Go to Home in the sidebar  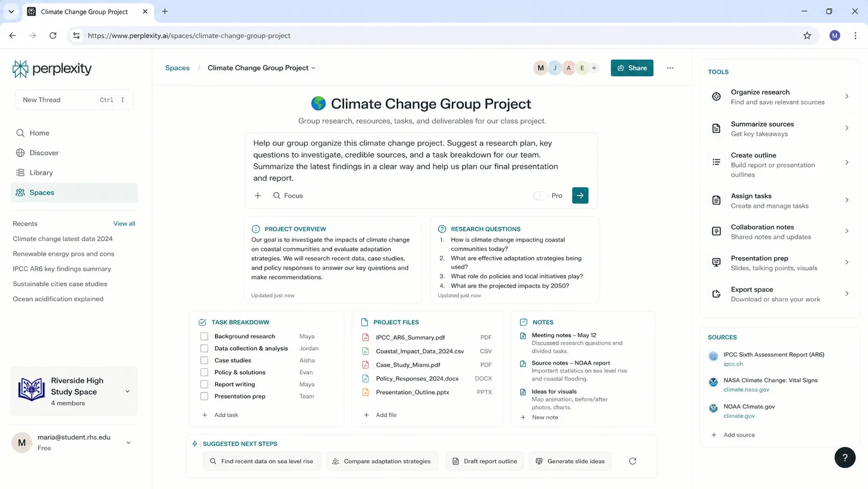point(74,133)
